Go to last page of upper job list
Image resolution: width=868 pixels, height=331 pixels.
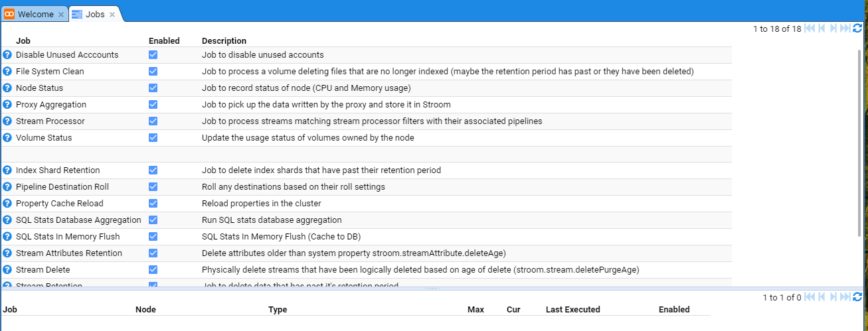click(x=845, y=29)
